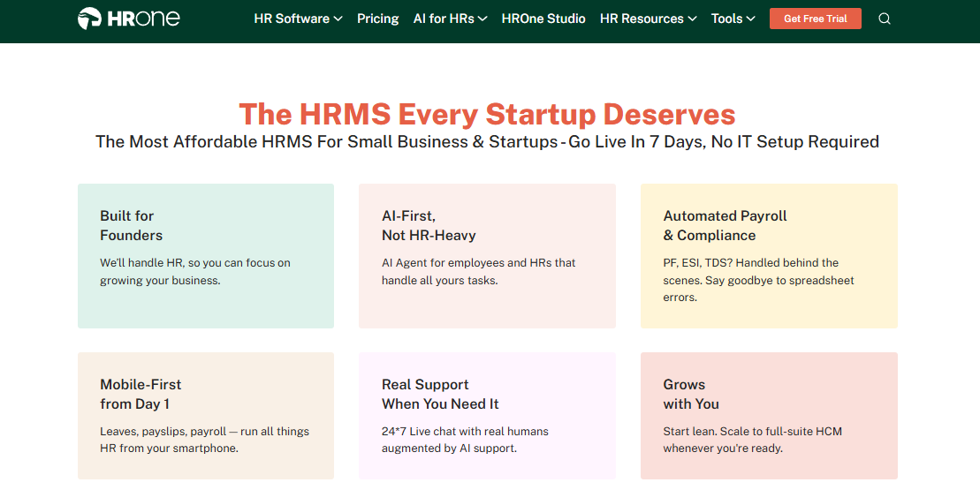Select the AI-First, Not HR-Heavy card
980x490 pixels.
click(487, 256)
